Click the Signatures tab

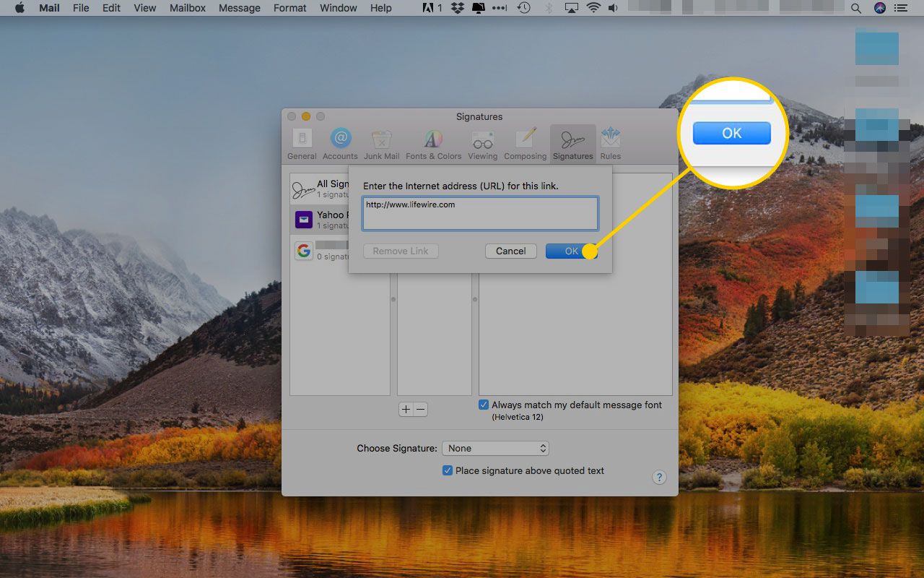point(572,144)
